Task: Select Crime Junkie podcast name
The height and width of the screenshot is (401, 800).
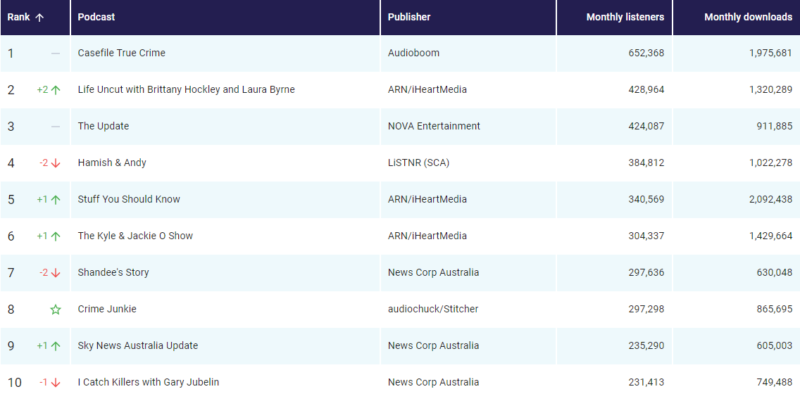Action: point(107,309)
